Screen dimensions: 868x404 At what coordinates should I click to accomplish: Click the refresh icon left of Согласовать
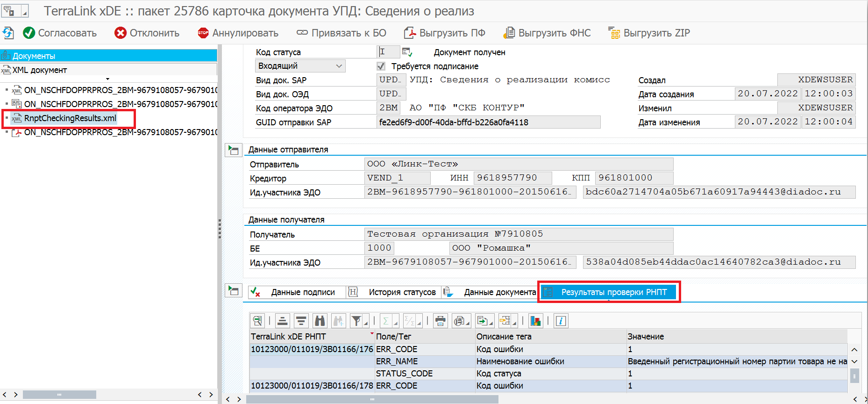pos(8,33)
